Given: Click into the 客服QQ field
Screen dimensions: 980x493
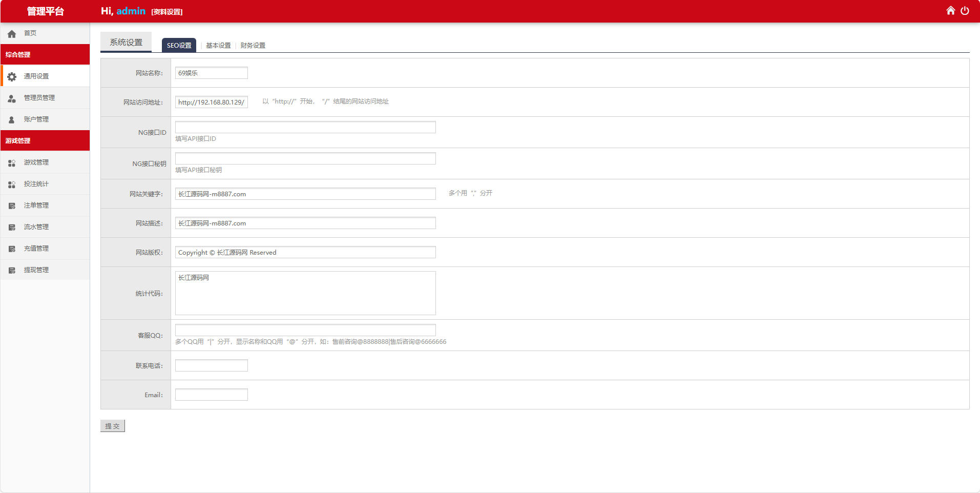Looking at the screenshot, I should point(305,330).
